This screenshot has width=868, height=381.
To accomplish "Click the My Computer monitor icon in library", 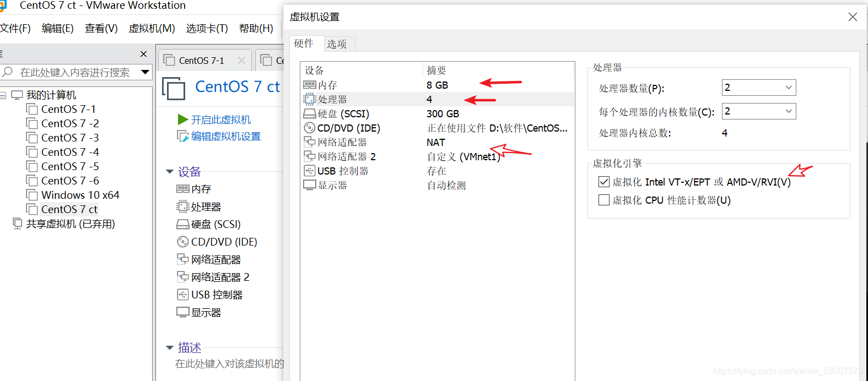I will pyautogui.click(x=17, y=95).
